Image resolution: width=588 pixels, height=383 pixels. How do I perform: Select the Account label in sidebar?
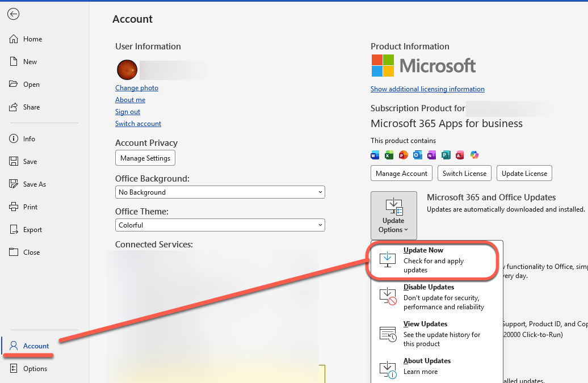point(36,346)
